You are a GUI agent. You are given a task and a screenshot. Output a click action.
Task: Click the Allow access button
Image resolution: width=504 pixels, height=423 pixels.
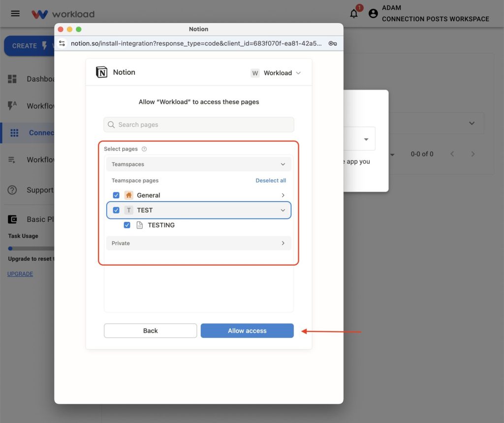coord(247,331)
